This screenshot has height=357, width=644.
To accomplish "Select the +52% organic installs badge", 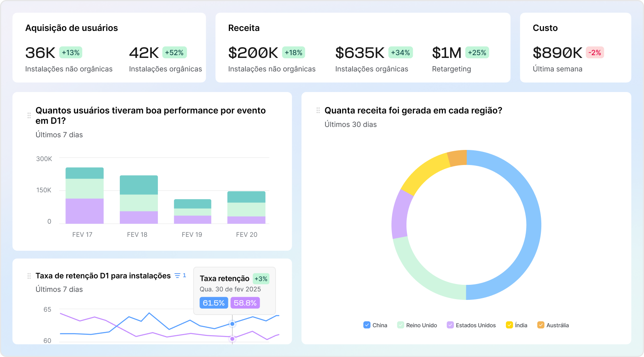I will pos(174,52).
